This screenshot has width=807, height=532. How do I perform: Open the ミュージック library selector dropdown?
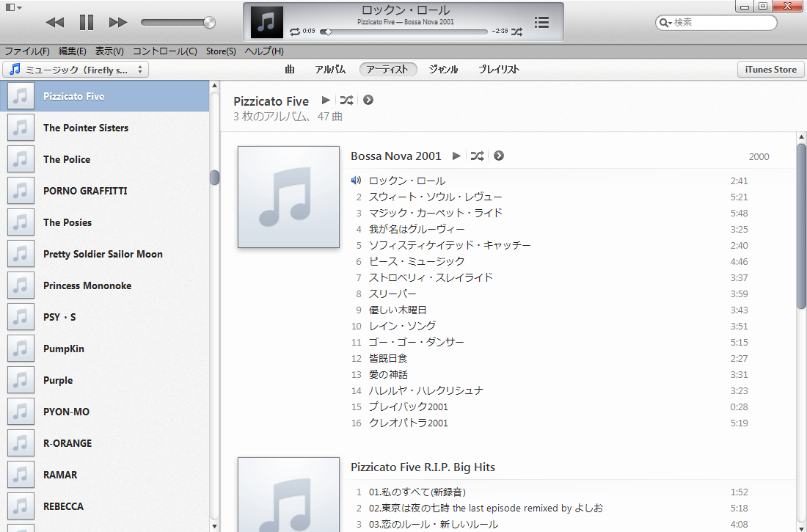tap(76, 70)
